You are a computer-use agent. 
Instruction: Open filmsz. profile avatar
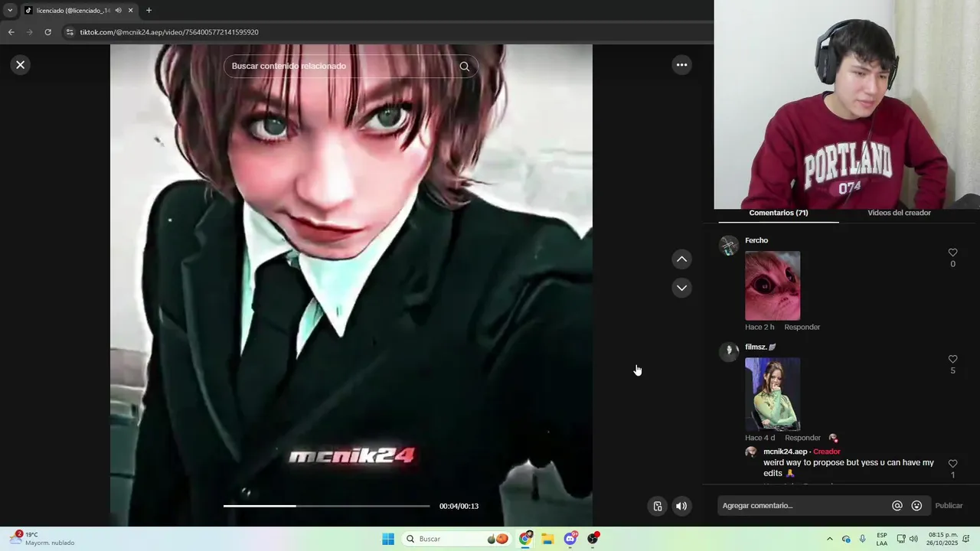pos(729,351)
